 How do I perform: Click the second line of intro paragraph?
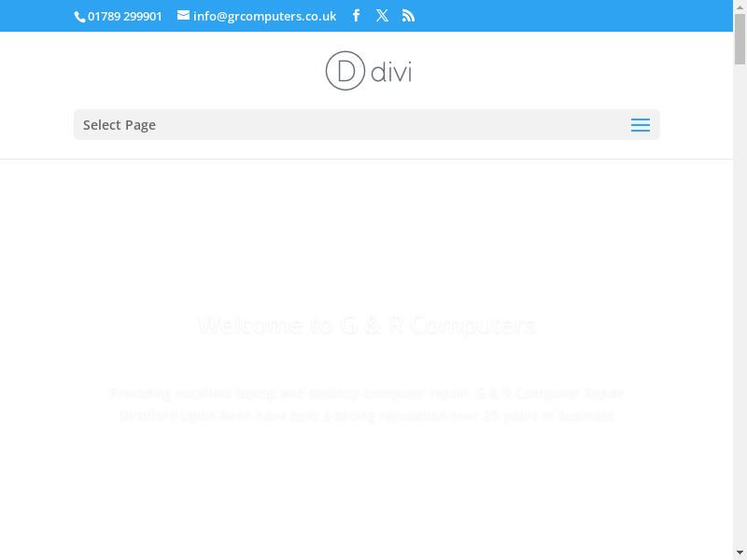366,416
